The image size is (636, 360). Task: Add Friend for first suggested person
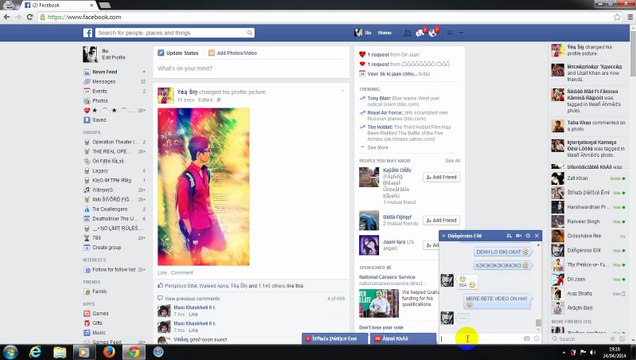click(441, 177)
